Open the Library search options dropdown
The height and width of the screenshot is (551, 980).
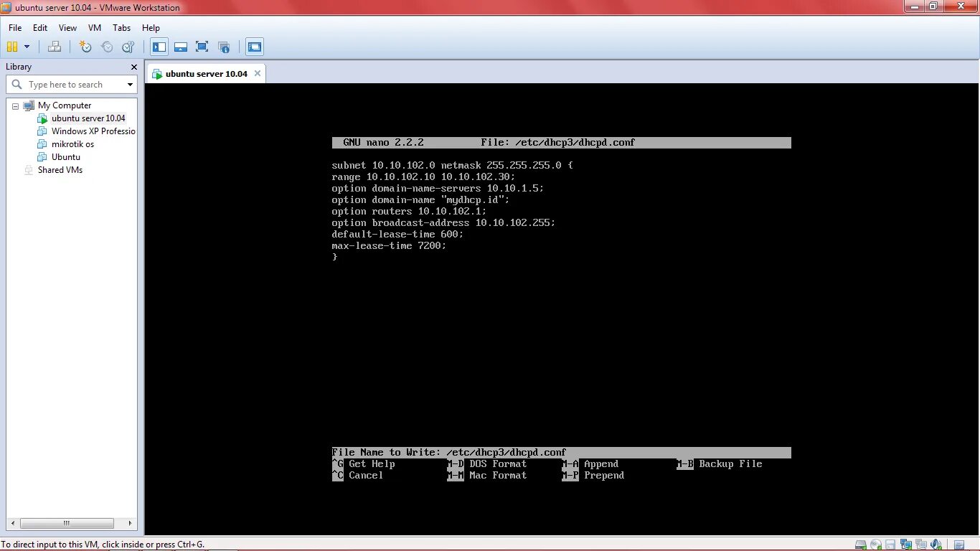(130, 85)
